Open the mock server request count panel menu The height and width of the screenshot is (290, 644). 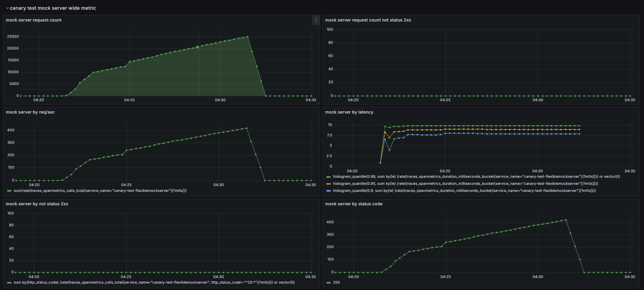pyautogui.click(x=316, y=20)
